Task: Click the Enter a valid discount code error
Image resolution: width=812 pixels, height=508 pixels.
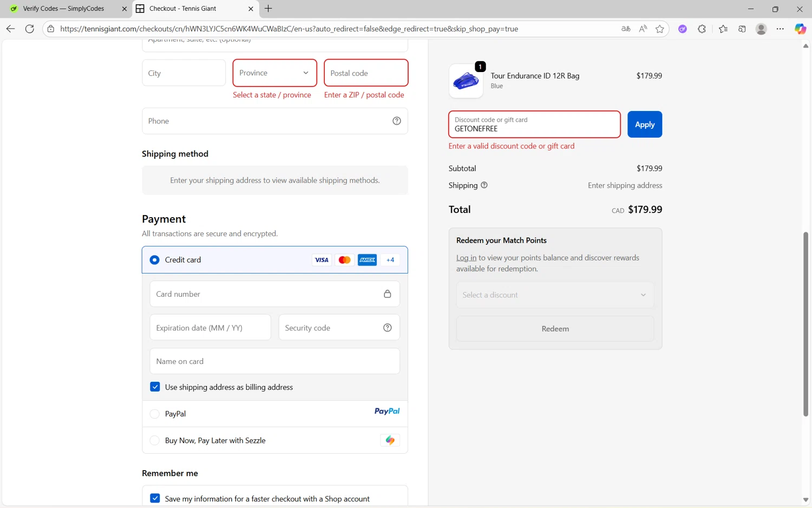Action: (x=511, y=146)
